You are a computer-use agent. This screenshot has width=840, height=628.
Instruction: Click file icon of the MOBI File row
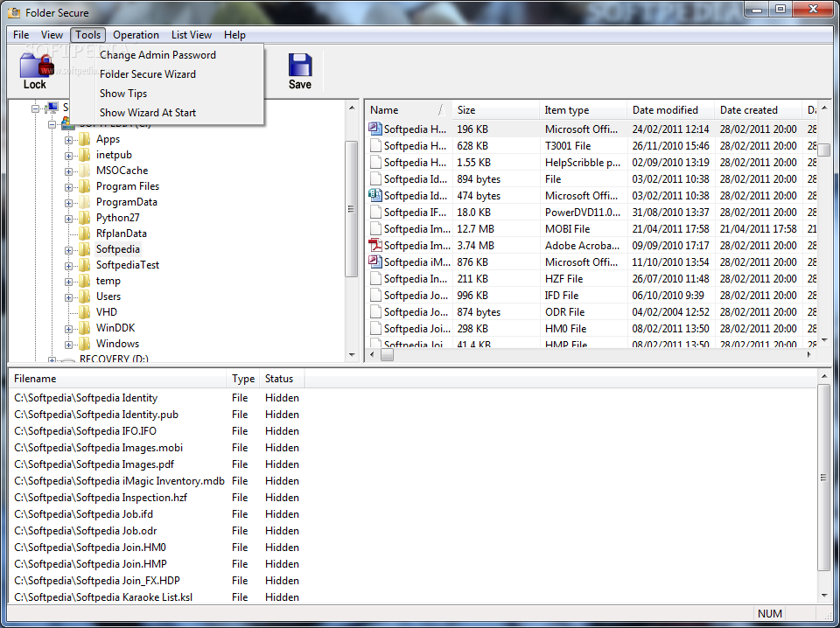pyautogui.click(x=375, y=229)
